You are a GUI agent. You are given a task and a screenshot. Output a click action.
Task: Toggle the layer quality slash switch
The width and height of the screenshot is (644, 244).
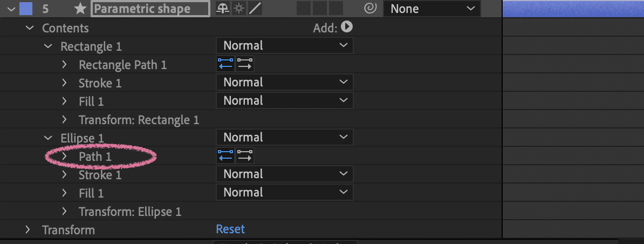click(255, 9)
